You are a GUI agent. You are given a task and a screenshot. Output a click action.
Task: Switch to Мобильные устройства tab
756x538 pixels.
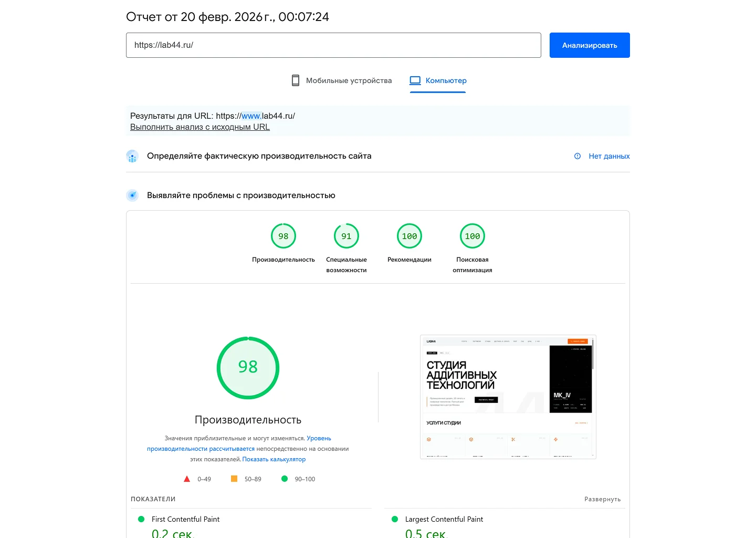(x=349, y=80)
